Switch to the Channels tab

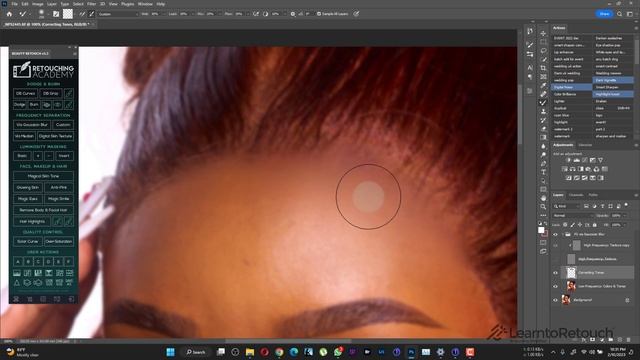[x=576, y=195]
